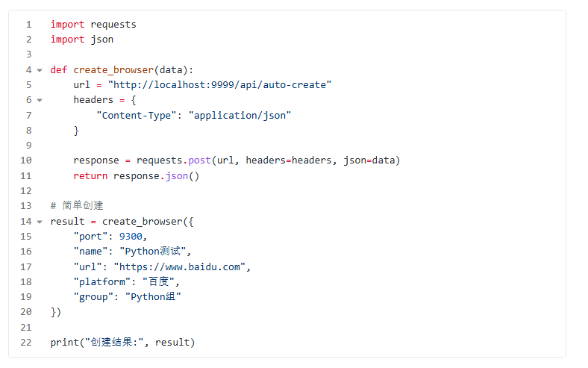Fold the result = create_browser block arrow

pyautogui.click(x=40, y=222)
